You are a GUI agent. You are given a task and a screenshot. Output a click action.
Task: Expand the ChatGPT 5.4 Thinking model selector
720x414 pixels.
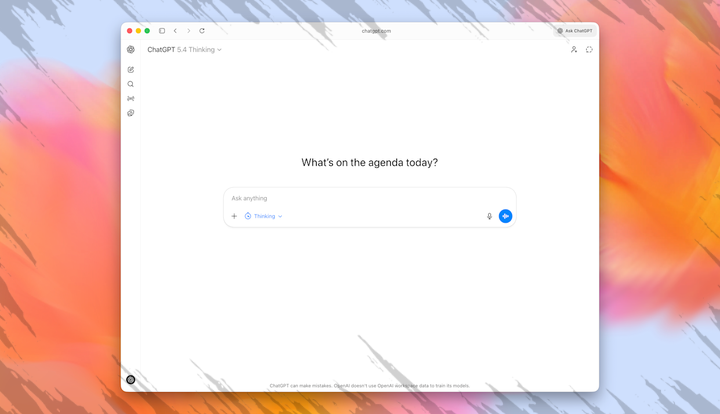click(x=185, y=50)
